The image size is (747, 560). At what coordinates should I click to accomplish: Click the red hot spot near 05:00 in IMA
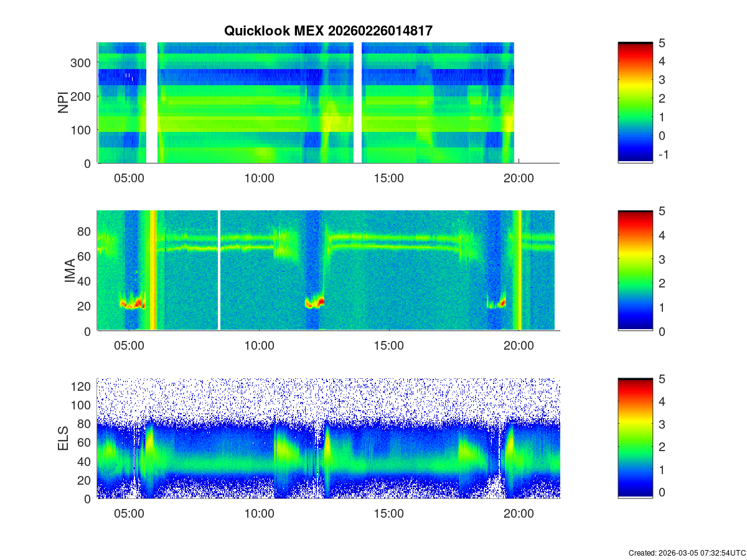point(138,304)
